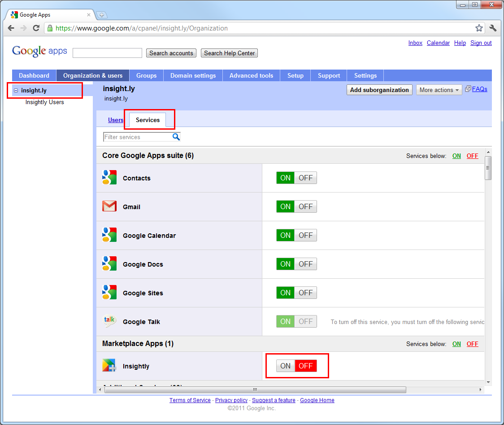504x425 pixels.
Task: Click OFF for Google Talk
Action: click(306, 321)
